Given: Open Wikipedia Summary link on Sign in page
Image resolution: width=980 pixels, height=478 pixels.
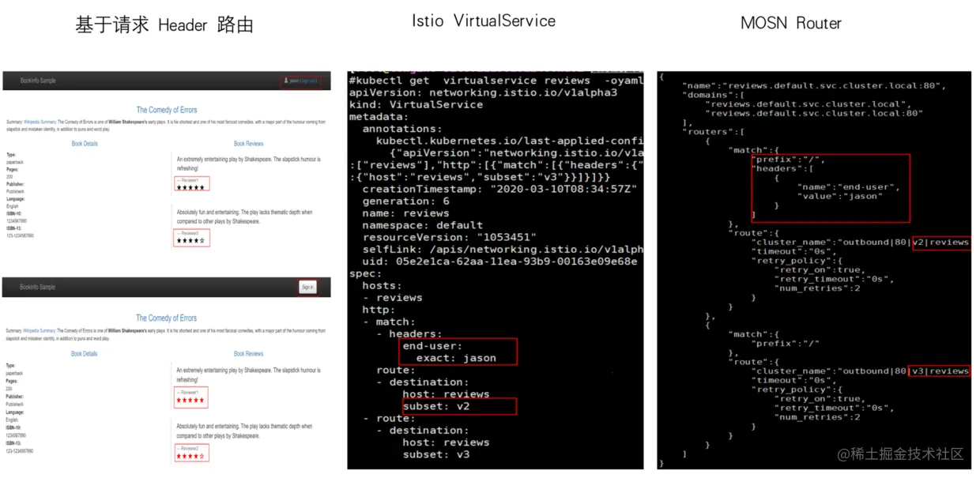Looking at the screenshot, I should click(40, 330).
